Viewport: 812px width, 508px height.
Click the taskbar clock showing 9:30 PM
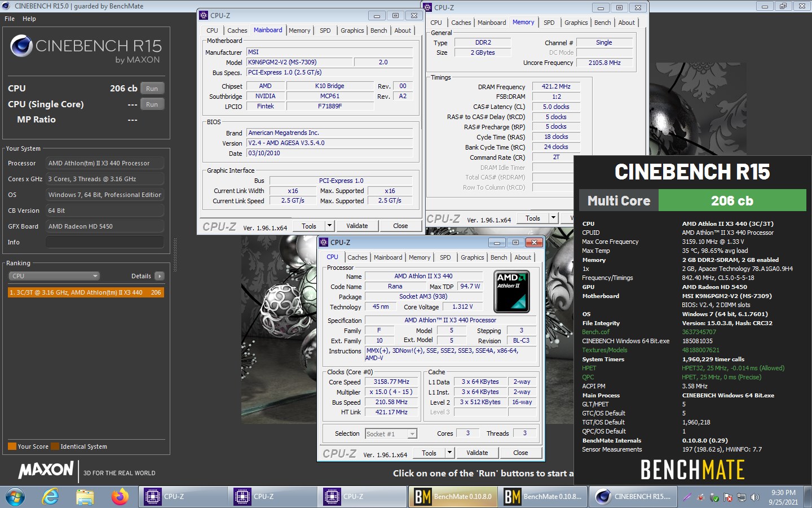783,497
